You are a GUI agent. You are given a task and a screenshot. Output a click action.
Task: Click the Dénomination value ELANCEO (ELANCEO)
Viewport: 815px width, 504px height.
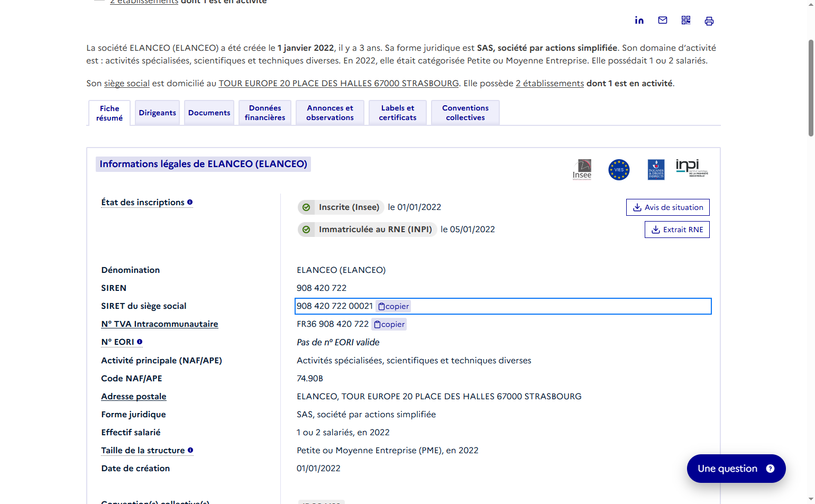pos(341,270)
